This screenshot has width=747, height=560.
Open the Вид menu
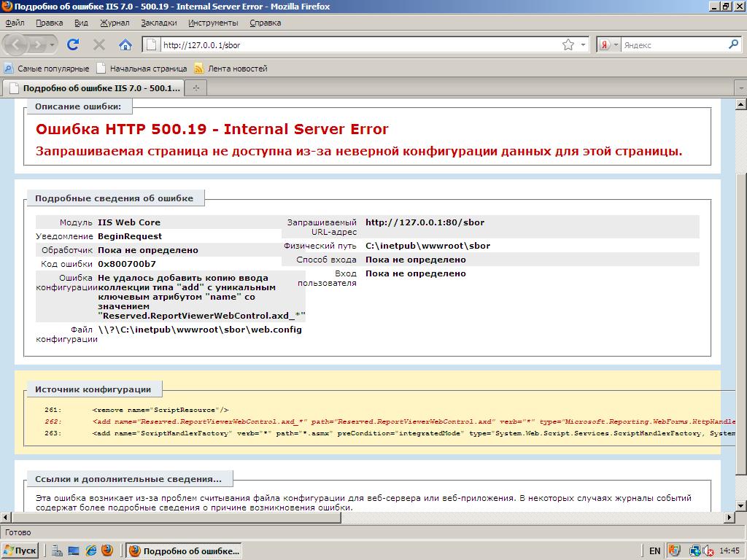81,23
